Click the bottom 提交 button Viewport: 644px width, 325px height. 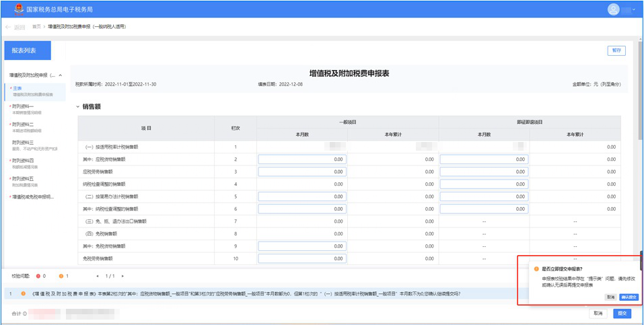(622, 314)
